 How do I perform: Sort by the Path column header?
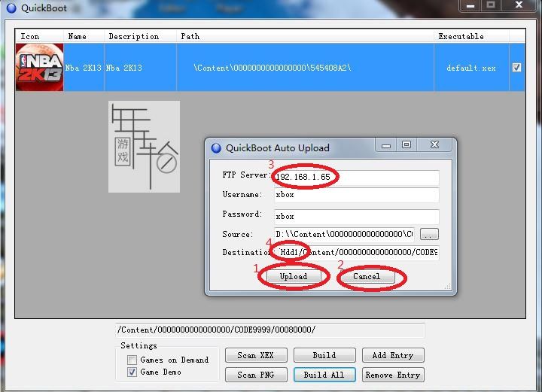305,36
